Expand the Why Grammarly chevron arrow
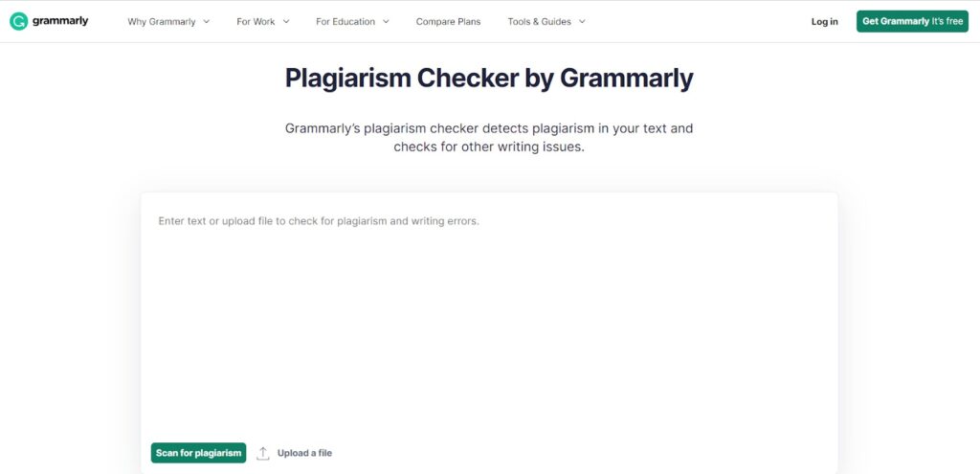Viewport: 980px width, 474px height. click(x=207, y=21)
